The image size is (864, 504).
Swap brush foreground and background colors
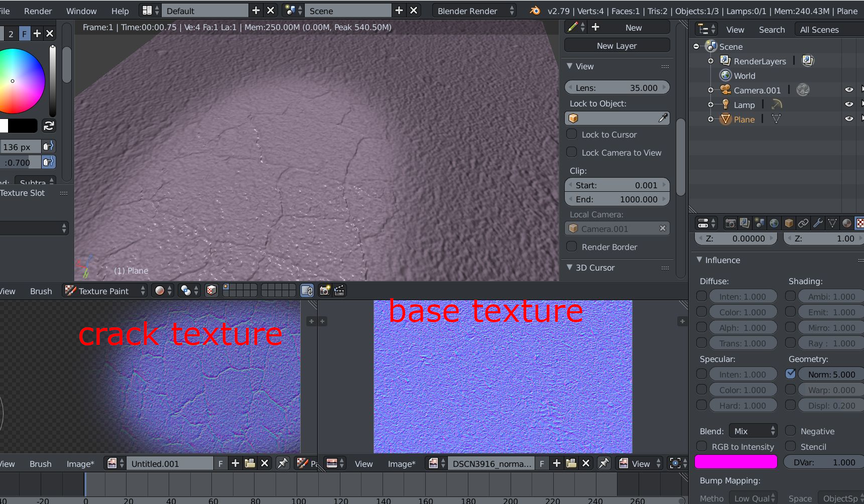[x=49, y=125]
